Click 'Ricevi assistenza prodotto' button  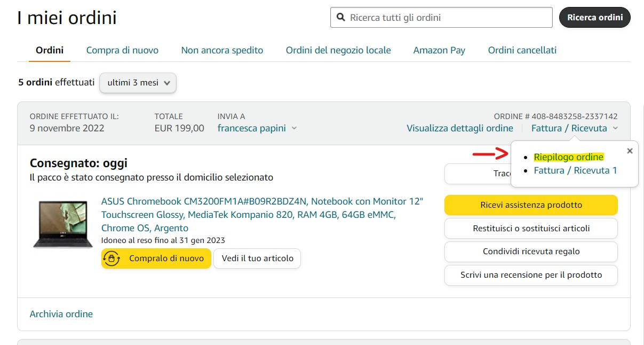pyautogui.click(x=531, y=205)
